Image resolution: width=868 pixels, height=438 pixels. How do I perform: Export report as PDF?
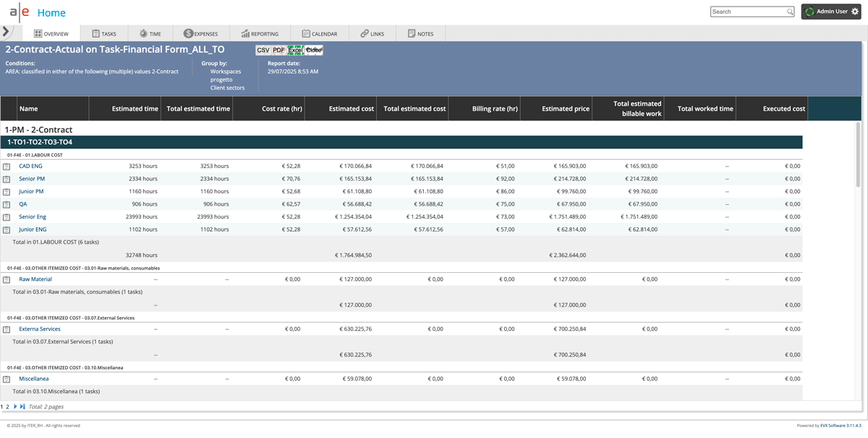coord(278,50)
